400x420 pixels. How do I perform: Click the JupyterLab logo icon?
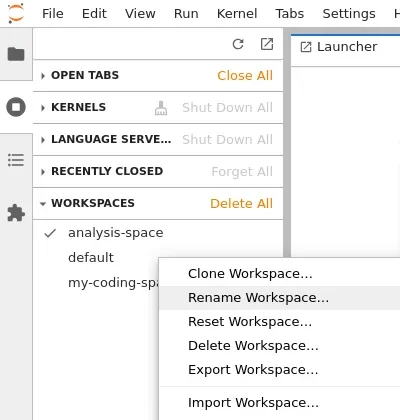[16, 13]
